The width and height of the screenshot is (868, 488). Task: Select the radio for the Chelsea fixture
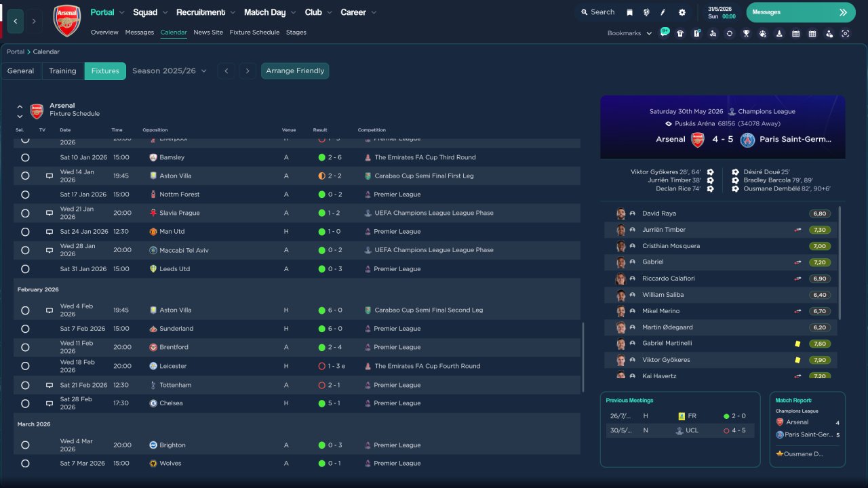(x=25, y=403)
